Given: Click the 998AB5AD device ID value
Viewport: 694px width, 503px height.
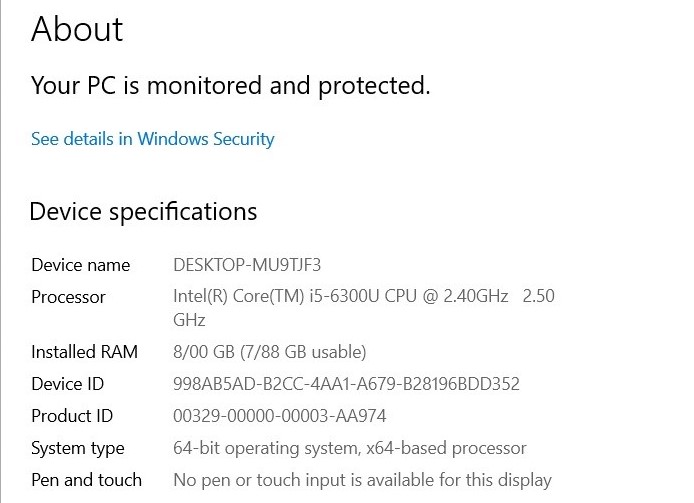Looking at the screenshot, I should [x=346, y=384].
